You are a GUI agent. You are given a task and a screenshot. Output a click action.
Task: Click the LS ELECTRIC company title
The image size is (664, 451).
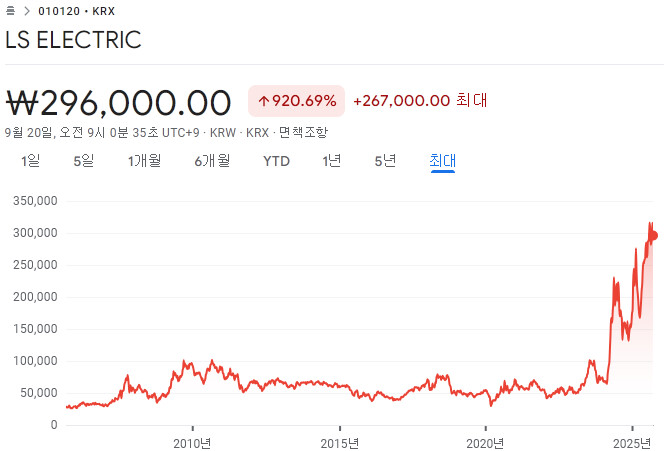tap(73, 40)
